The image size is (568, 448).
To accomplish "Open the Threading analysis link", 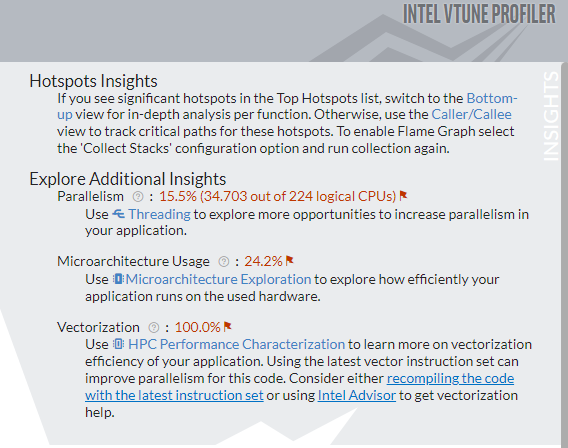I will pos(159,214).
